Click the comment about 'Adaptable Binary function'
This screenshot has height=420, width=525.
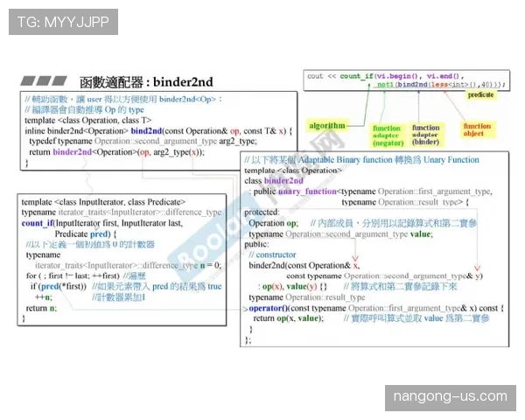[361, 160]
